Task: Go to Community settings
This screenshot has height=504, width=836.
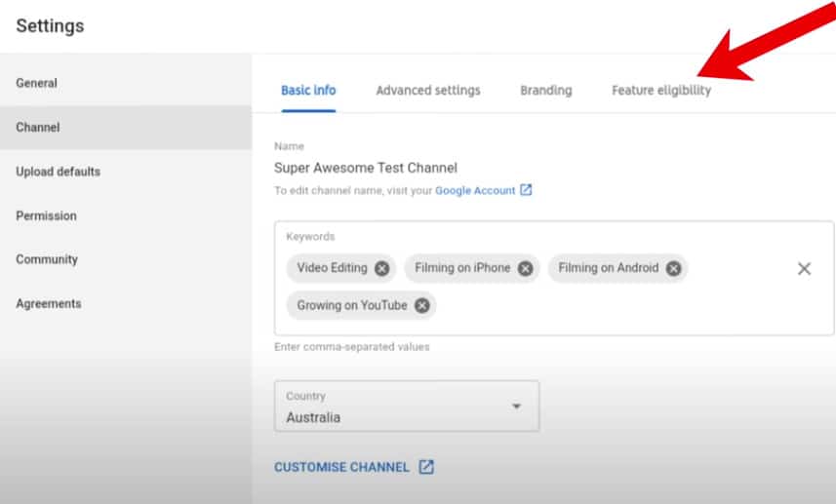Action: (47, 259)
